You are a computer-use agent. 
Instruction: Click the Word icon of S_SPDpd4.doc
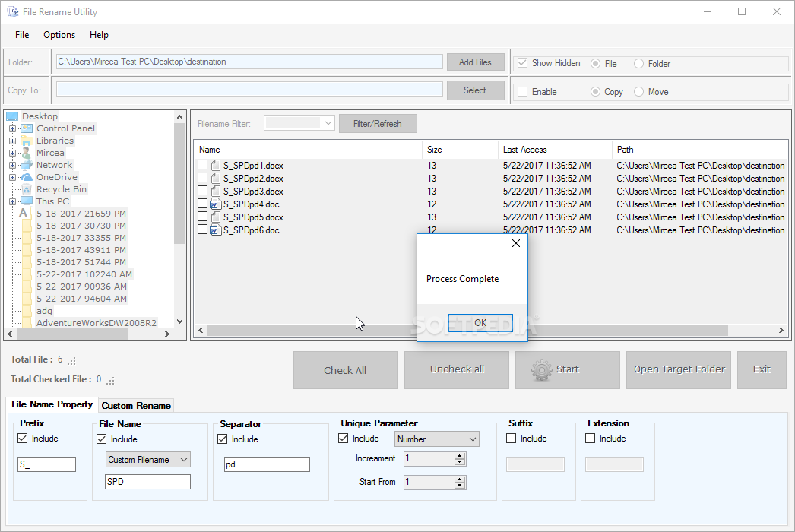coord(215,204)
